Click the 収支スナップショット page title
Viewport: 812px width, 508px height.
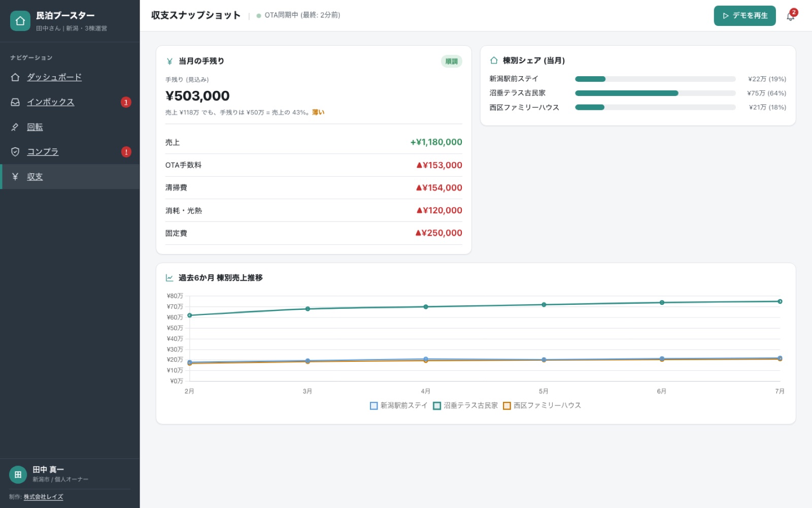[x=196, y=15]
